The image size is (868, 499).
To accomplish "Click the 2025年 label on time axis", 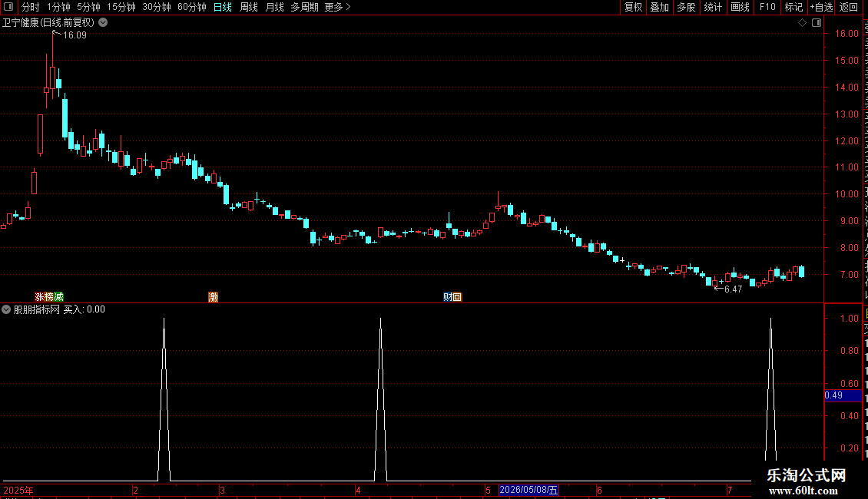I will pos(18,490).
